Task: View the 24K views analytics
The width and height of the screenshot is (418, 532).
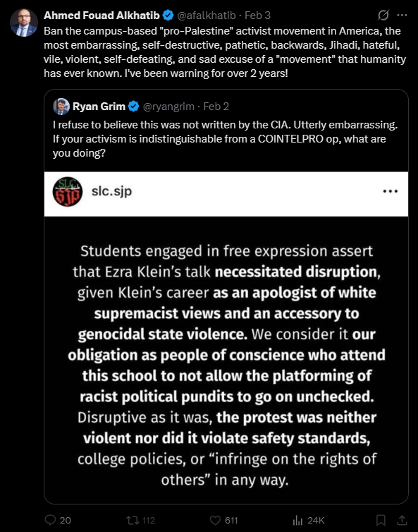Action: click(309, 520)
